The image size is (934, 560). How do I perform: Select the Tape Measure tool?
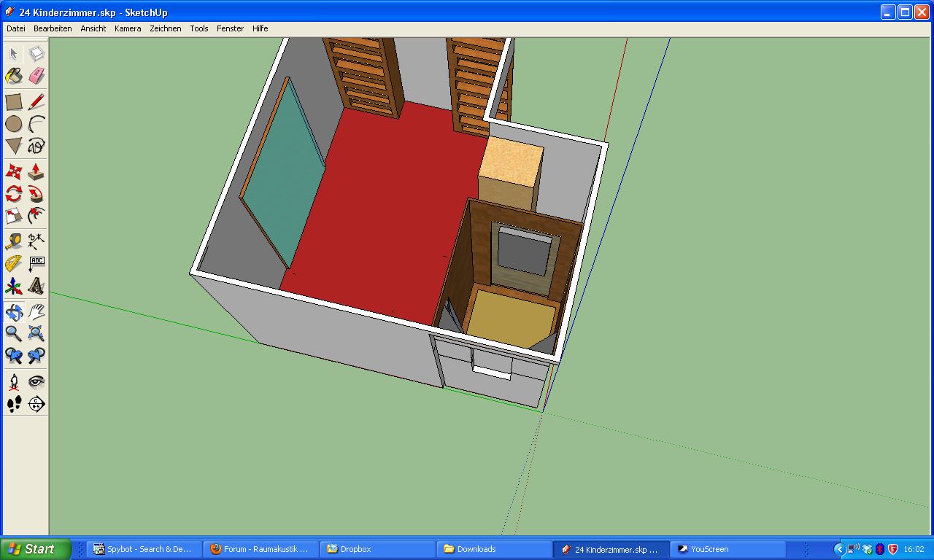point(14,242)
